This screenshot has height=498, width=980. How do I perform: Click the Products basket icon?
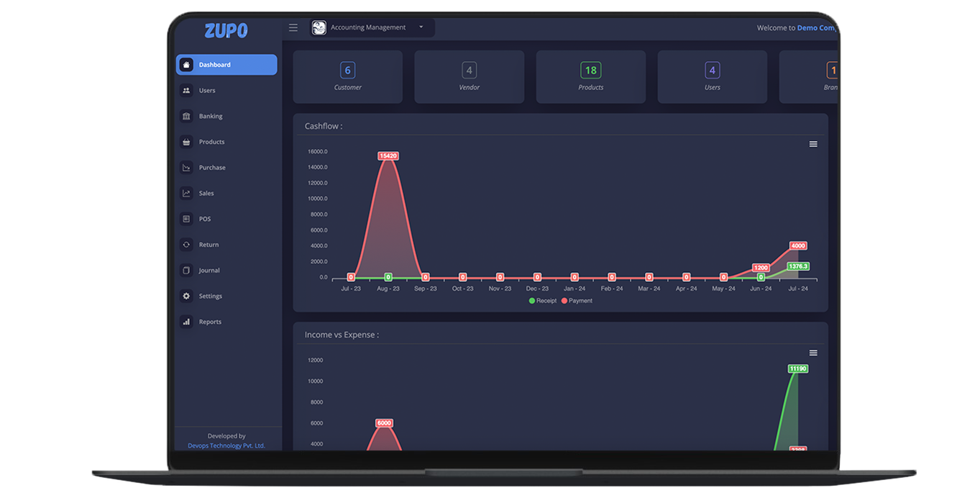[186, 142]
